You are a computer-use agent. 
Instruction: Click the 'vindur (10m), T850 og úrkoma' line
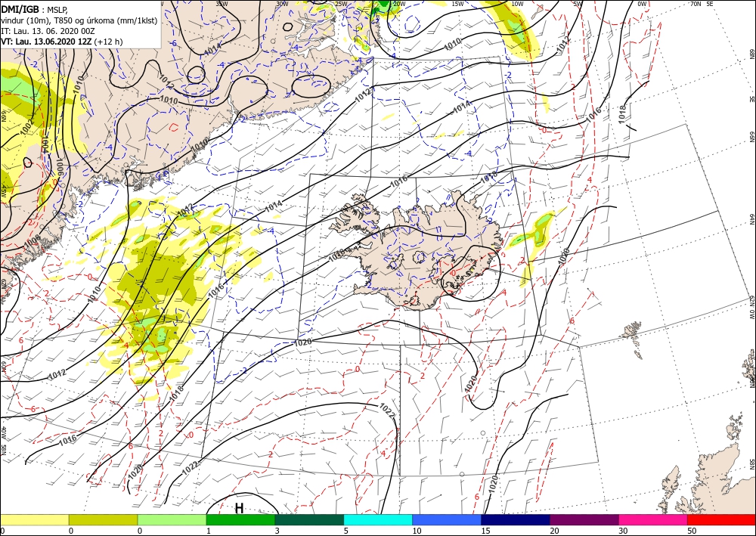click(x=79, y=20)
